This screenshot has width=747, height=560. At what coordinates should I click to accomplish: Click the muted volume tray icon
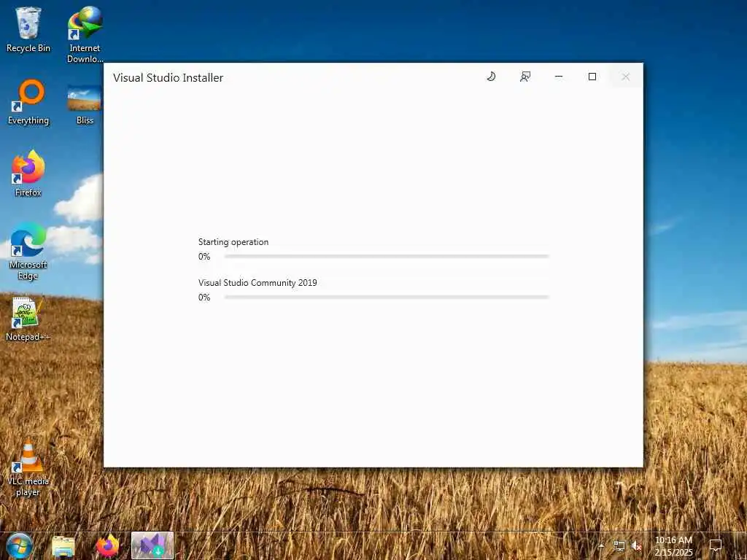coord(636,545)
